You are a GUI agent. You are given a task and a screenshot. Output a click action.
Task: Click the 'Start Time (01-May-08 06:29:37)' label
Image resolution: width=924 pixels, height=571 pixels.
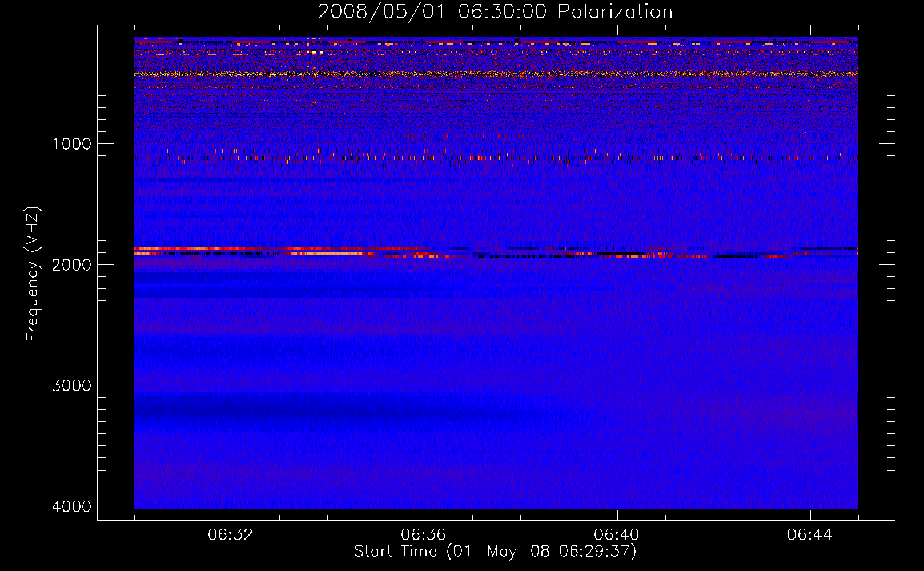(x=495, y=552)
